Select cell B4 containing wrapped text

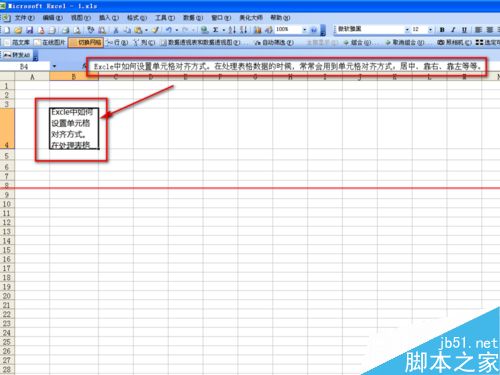[x=74, y=128]
